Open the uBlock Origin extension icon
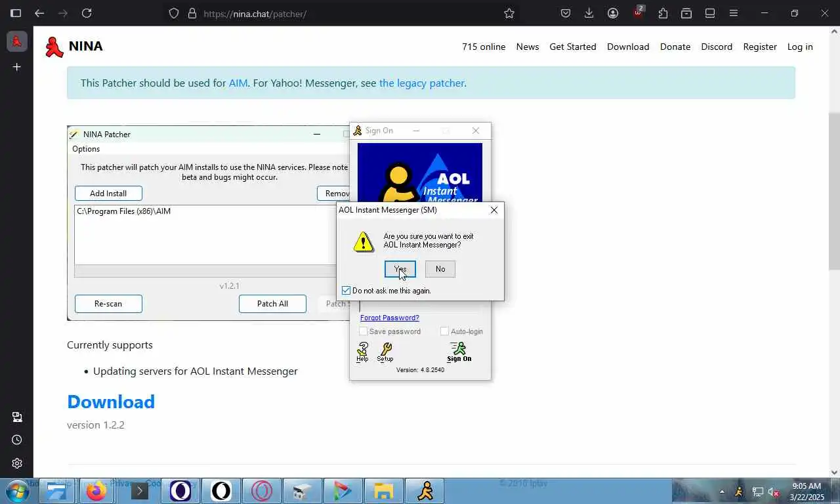This screenshot has width=840, height=504. [x=639, y=12]
